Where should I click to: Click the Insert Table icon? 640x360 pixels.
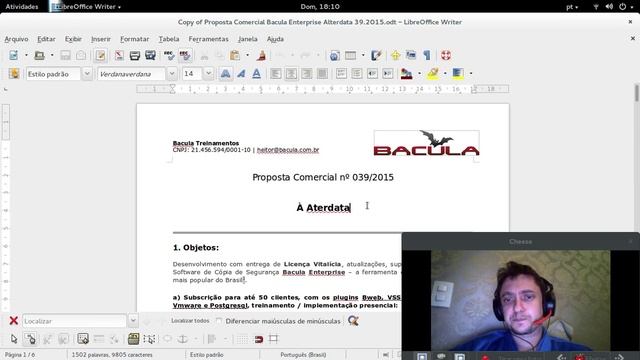coord(351,55)
